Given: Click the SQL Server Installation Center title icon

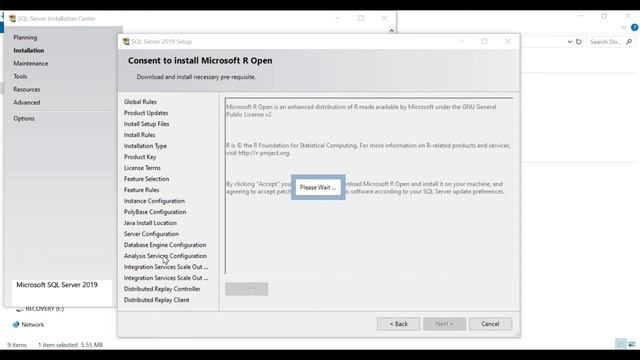Looking at the screenshot, I should [x=13, y=18].
